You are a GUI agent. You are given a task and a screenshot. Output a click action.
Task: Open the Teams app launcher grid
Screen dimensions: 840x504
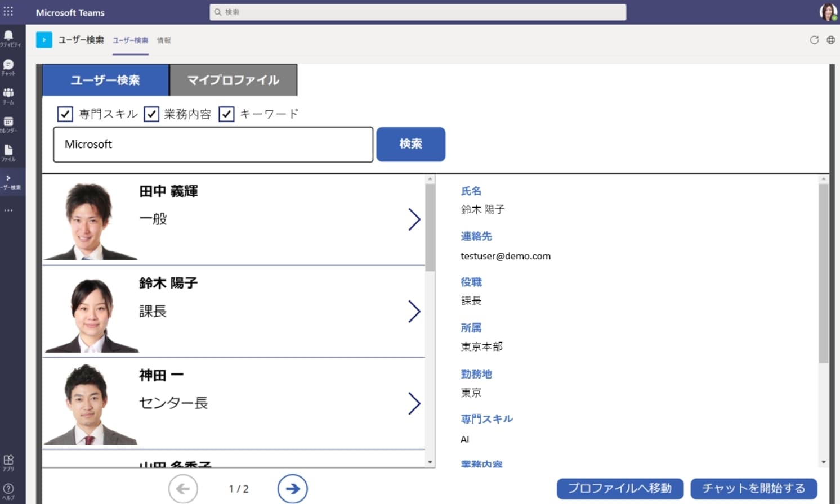point(8,11)
